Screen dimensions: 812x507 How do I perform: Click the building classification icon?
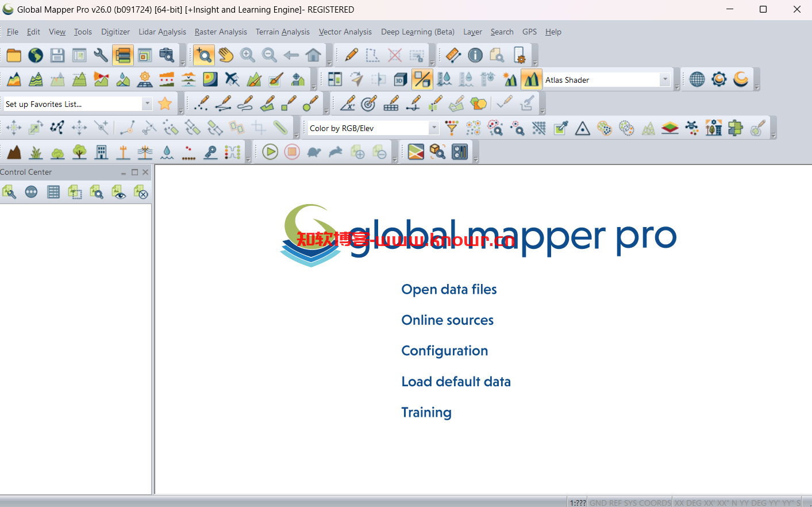click(101, 152)
